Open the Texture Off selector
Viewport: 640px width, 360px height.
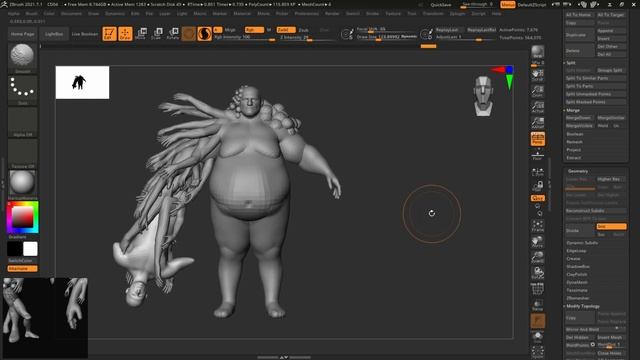click(x=22, y=154)
